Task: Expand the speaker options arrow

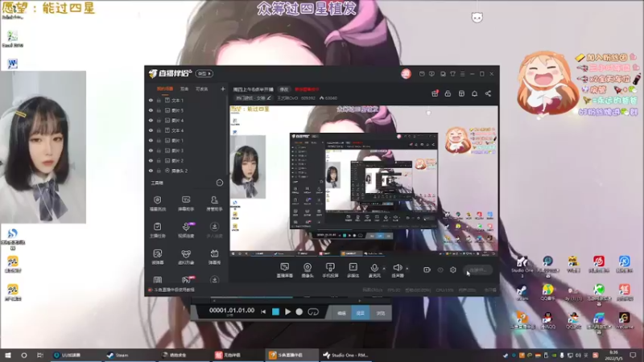Action: tap(407, 269)
